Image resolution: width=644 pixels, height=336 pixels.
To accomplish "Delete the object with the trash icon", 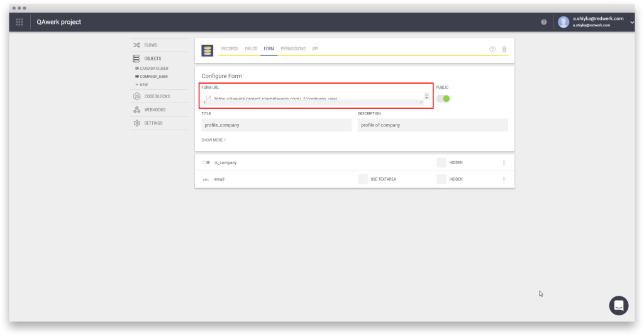I will point(504,49).
